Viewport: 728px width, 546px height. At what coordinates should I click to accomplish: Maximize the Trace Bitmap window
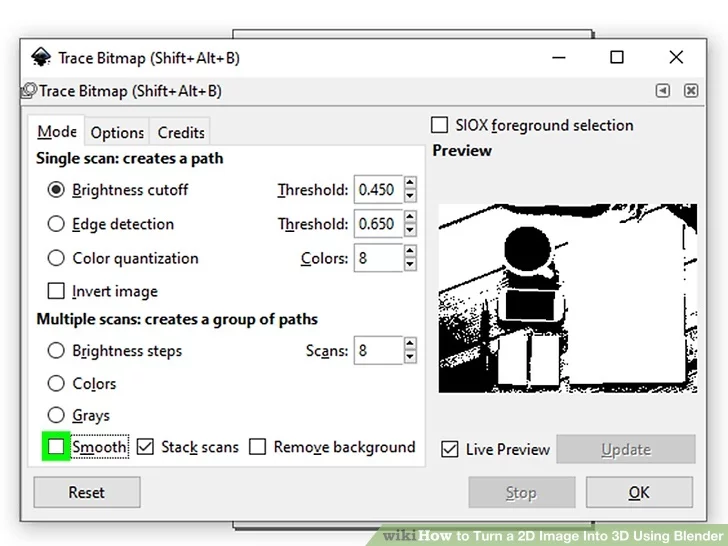coord(617,57)
